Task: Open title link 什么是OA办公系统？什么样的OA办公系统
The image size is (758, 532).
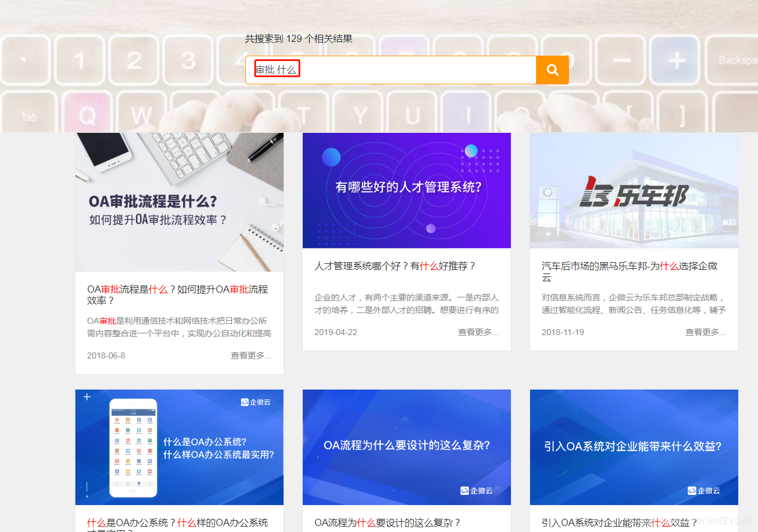Action: [x=178, y=523]
